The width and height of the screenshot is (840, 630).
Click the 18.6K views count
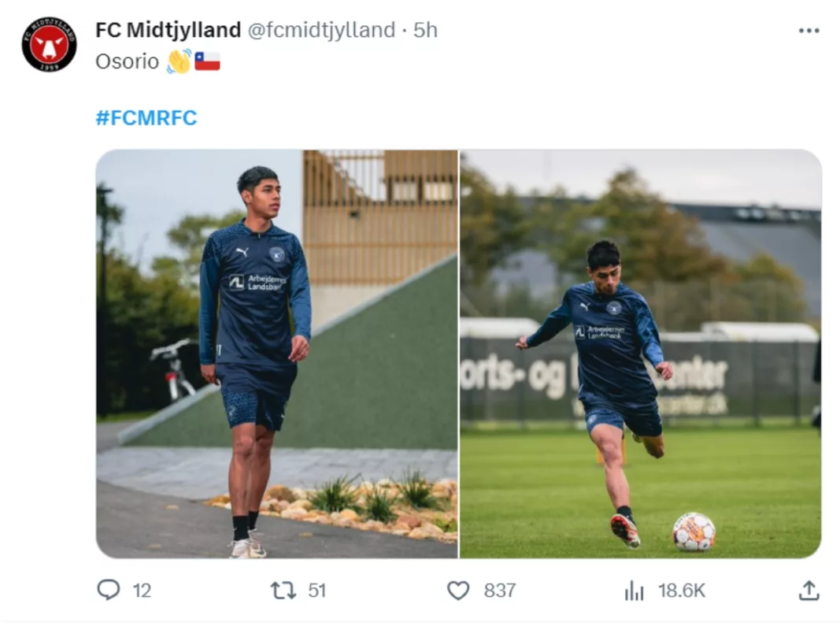682,591
